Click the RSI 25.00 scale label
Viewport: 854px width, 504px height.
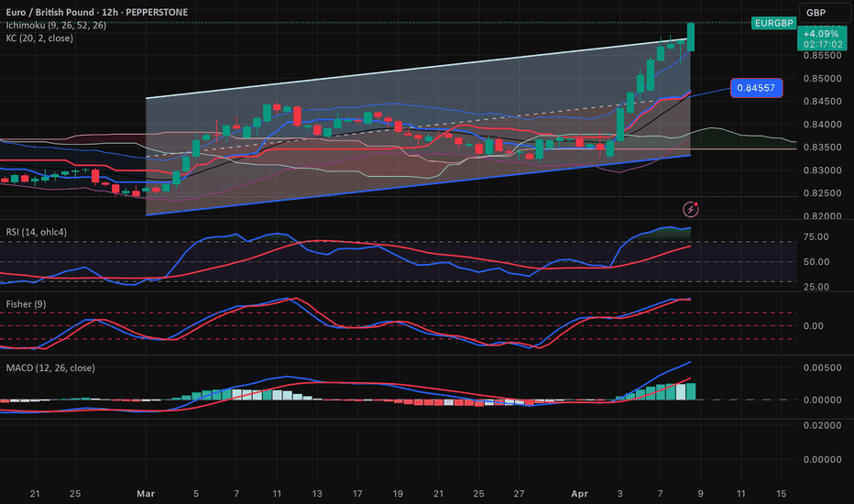(x=816, y=287)
